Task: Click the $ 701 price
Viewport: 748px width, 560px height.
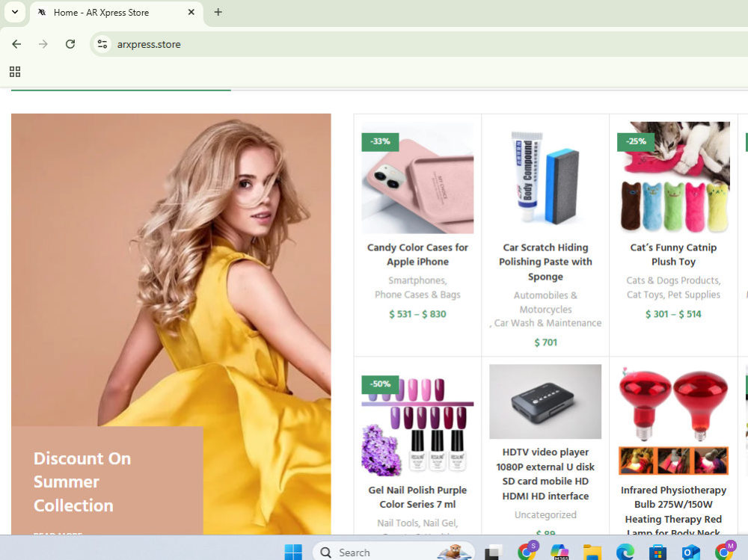Action: click(x=545, y=342)
